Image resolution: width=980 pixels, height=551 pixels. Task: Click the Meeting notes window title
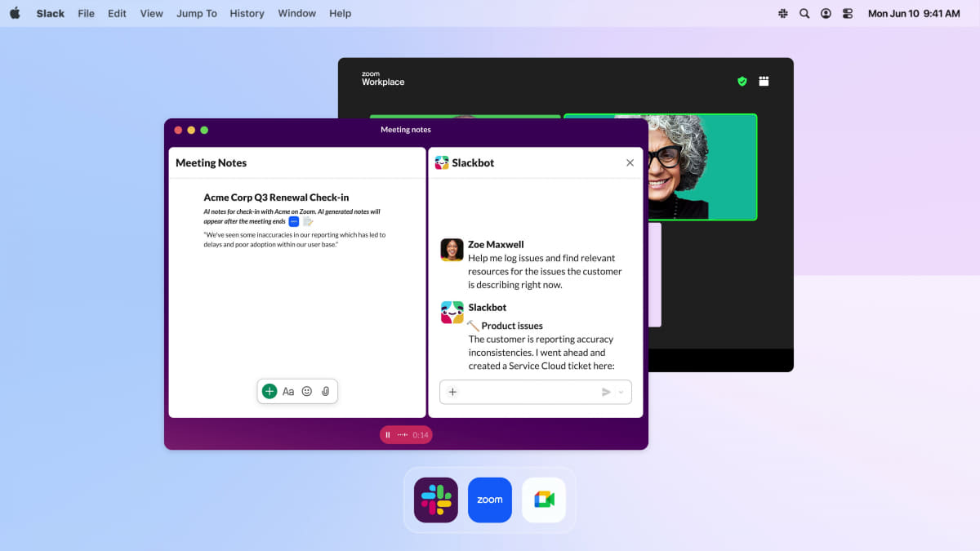coord(406,130)
